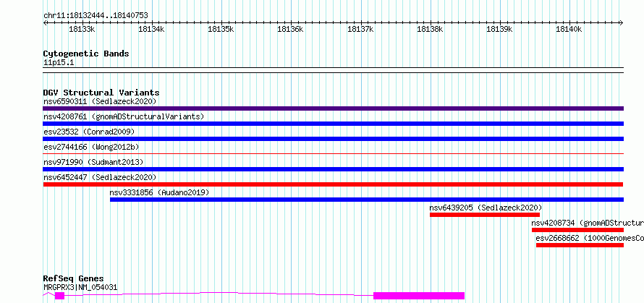The width and height of the screenshot is (644, 303).
Task: Open the MRGPRX3|NM_054031 gene label
Action: coord(80,287)
